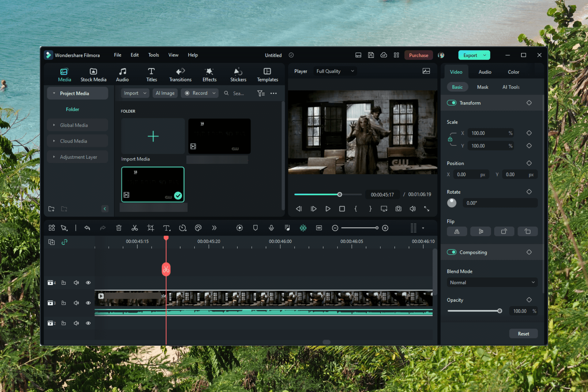Hide track 2 with the eye icon
This screenshot has height=392, width=588.
point(88,323)
